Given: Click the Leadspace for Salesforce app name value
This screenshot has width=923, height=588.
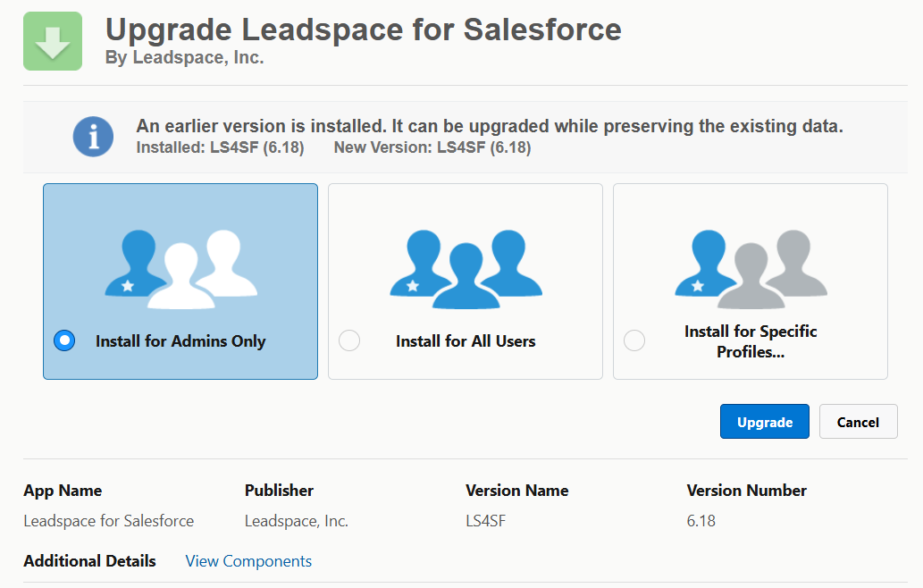Looking at the screenshot, I should point(108,521).
